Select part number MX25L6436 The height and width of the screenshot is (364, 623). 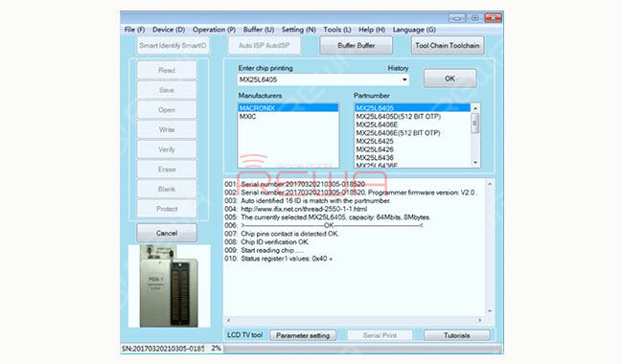(x=412, y=158)
